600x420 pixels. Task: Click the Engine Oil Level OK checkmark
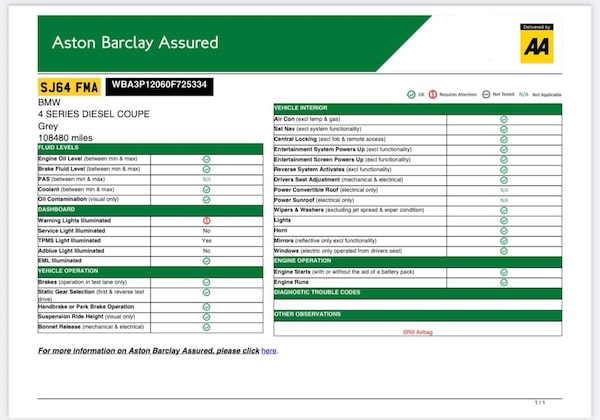(x=206, y=159)
